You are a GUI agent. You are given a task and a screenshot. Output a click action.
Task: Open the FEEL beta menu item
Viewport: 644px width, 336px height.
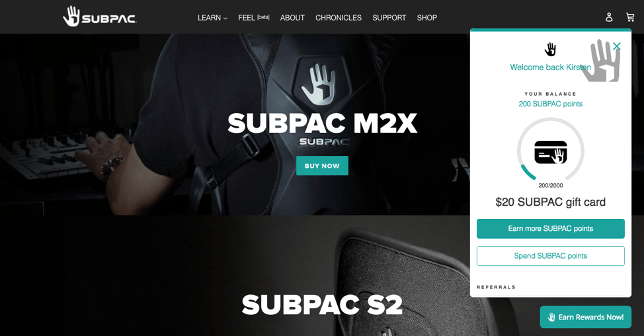[253, 18]
